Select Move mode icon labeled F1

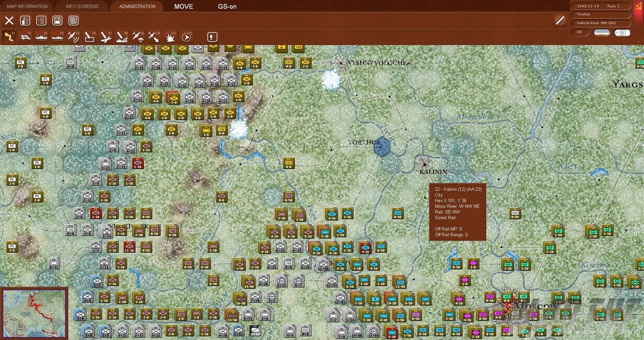[x=9, y=37]
